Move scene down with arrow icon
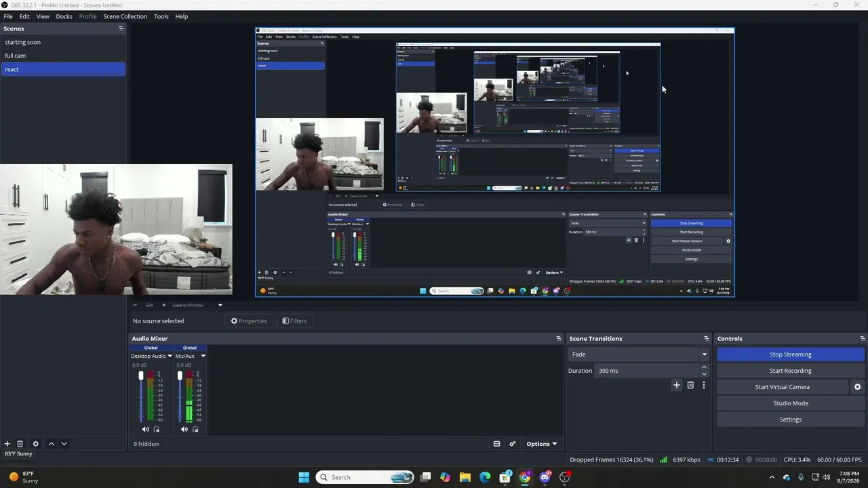 64,444
